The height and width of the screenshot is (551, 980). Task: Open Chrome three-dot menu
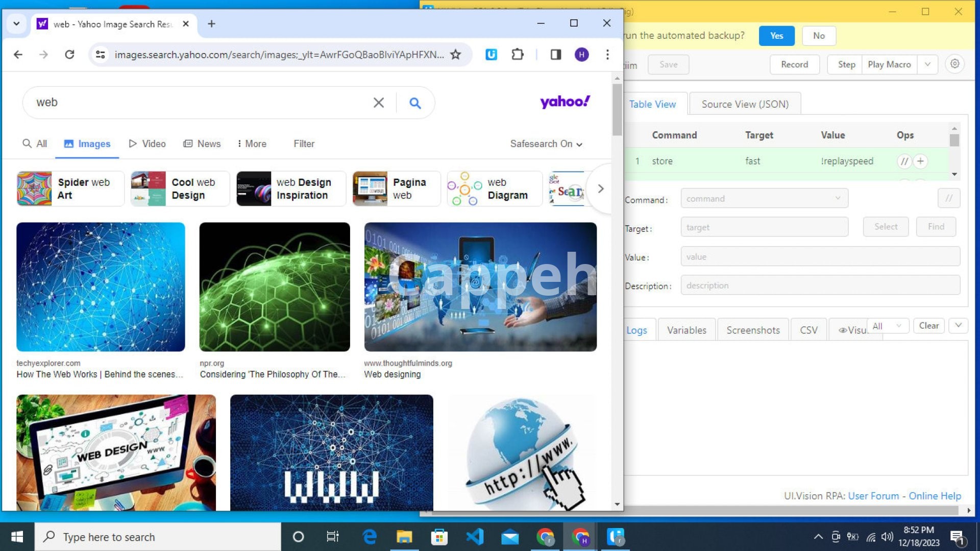(607, 55)
